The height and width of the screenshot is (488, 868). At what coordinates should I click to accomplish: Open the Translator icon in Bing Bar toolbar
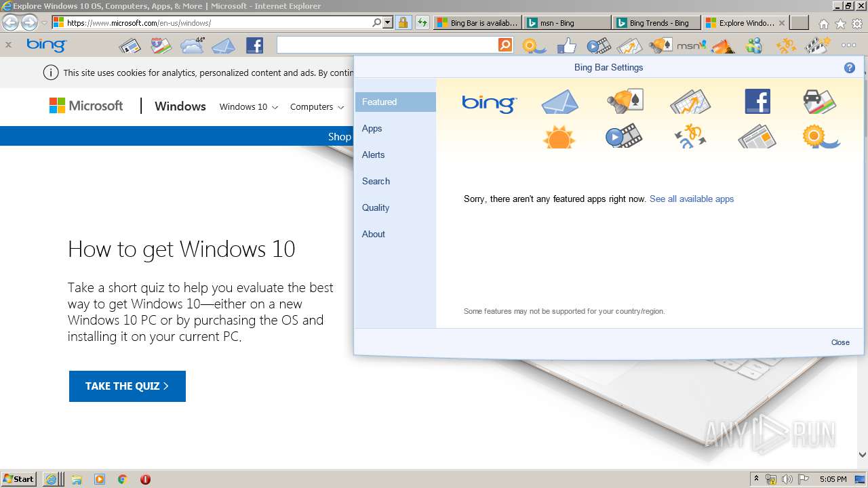pos(787,46)
